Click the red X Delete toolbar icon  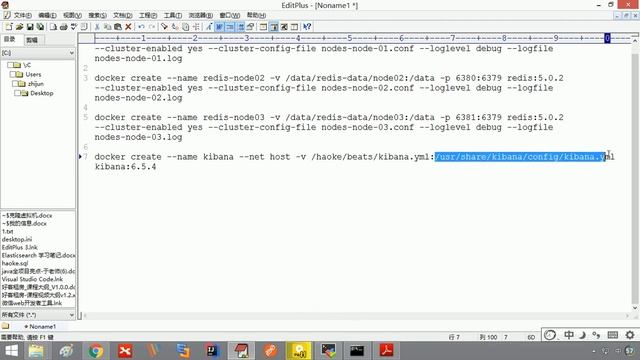click(x=128, y=27)
